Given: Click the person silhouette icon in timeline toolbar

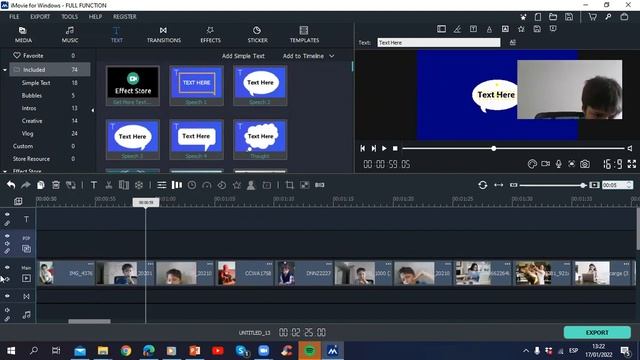Looking at the screenshot, I should coord(251,185).
